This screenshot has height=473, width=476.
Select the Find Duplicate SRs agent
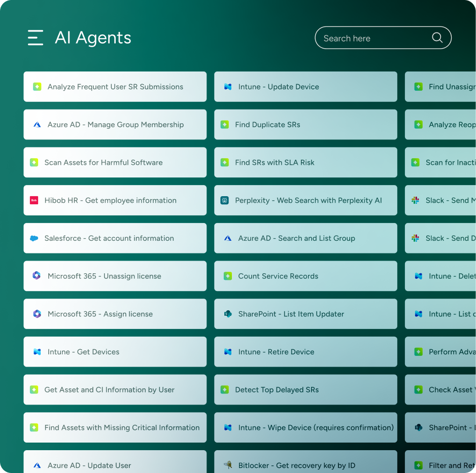305,125
